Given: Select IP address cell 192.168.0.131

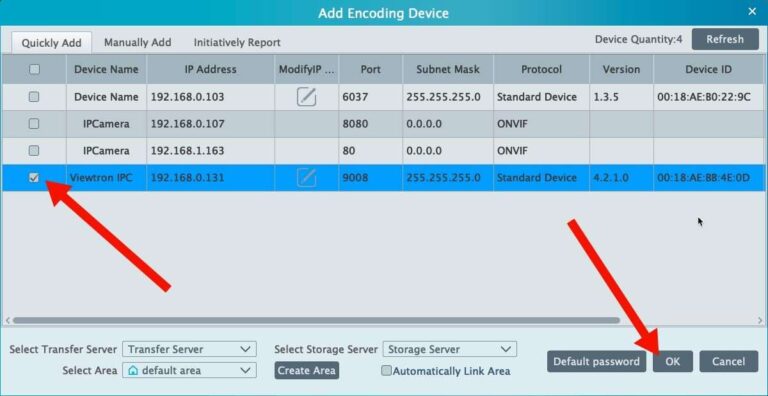Looking at the screenshot, I should [211, 177].
